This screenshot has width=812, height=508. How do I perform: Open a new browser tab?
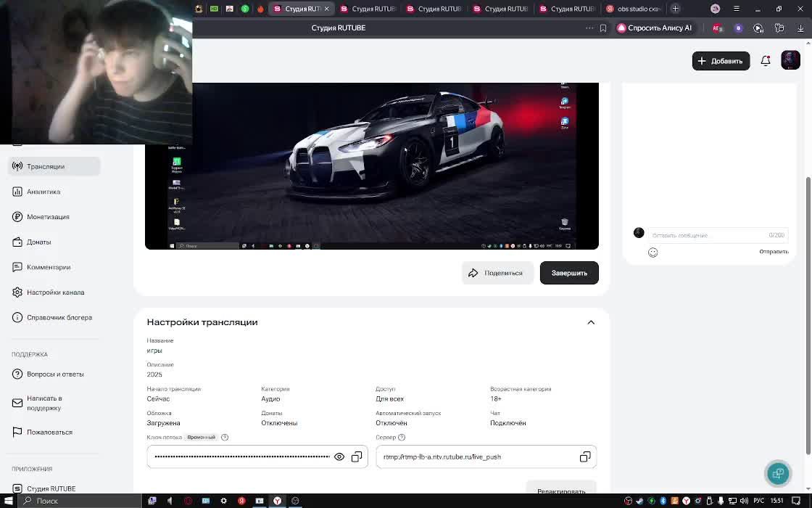pos(675,8)
